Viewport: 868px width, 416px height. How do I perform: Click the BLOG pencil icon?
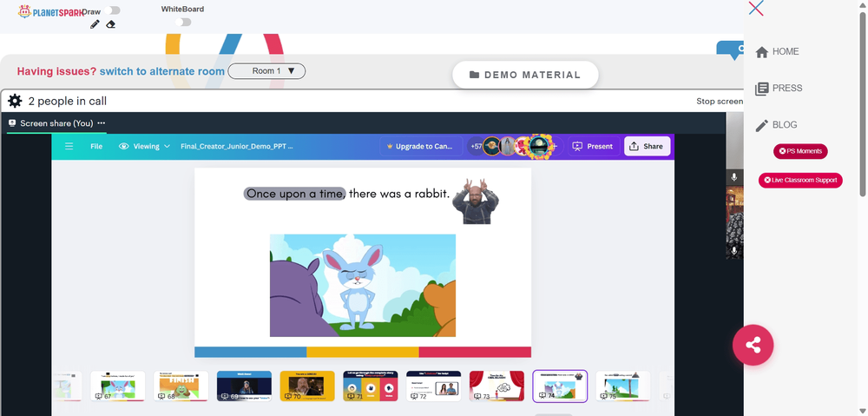point(762,125)
